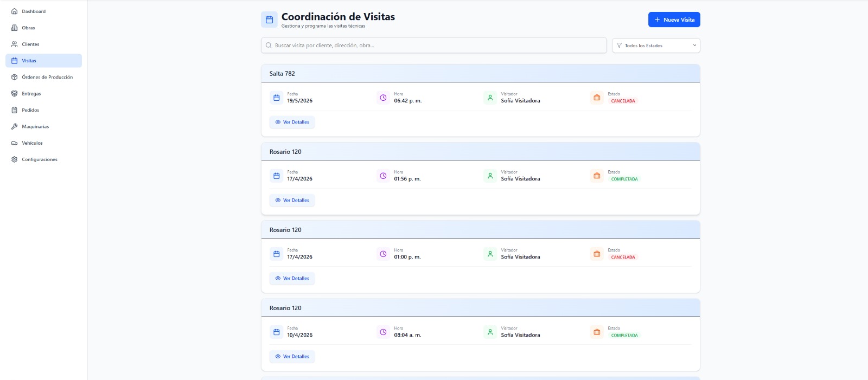Click the clock icon next to 06:42 p. m.
868x380 pixels.
pos(383,98)
